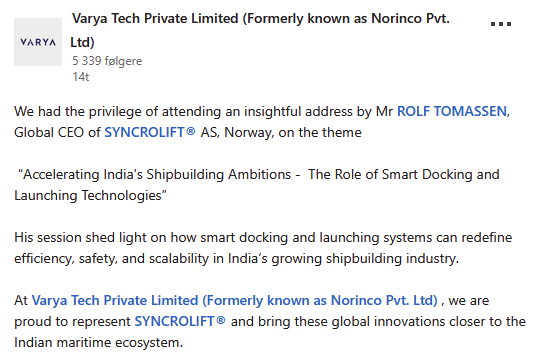539x362 pixels.
Task: Click the 'Accelerating India's Shipbuilding Ambitions' quote line
Action: [x=157, y=175]
